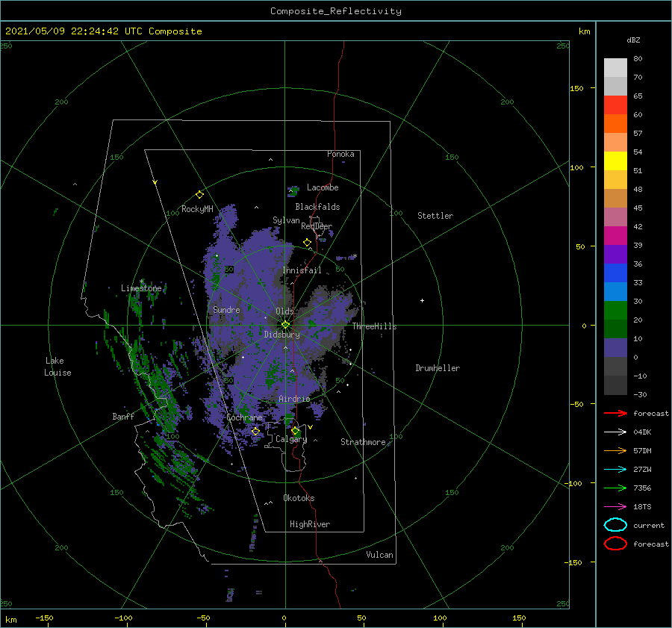
Task: Click the Lacombe town label
Action: point(323,187)
